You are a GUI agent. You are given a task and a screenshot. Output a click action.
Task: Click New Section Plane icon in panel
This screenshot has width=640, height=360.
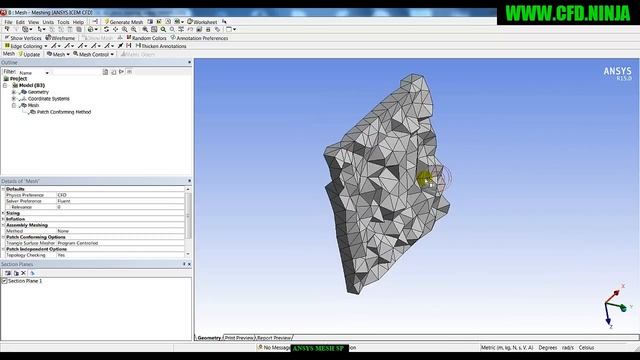[8, 273]
